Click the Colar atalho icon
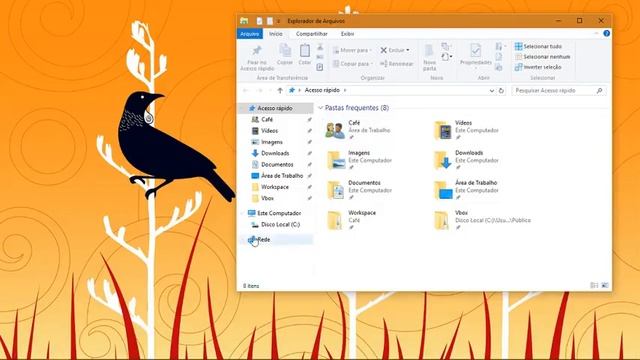Screen dimensions: 640x360 (x=320, y=67)
